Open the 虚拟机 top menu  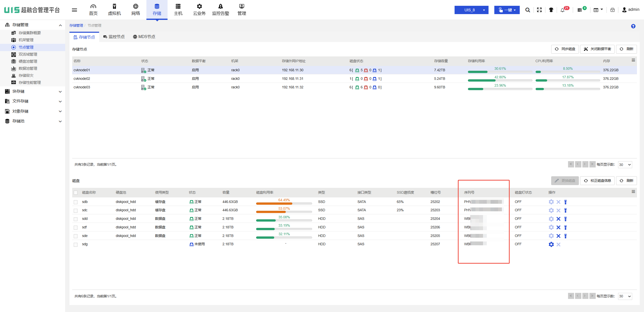click(x=114, y=10)
